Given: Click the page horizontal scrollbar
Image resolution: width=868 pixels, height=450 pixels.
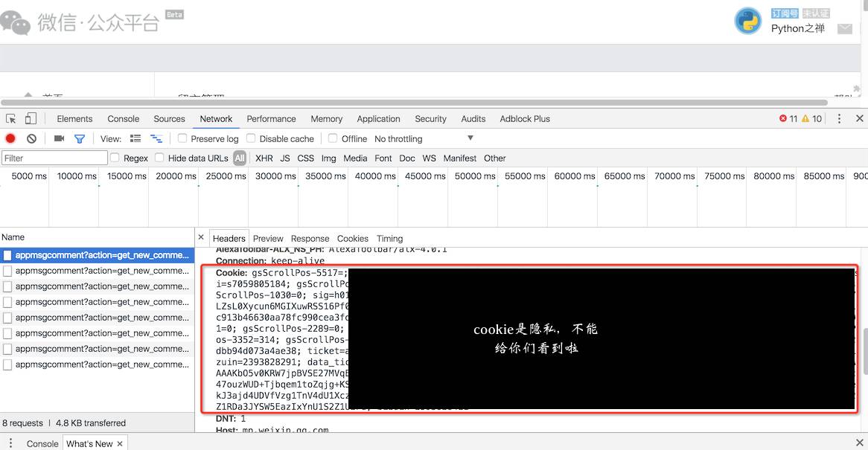Looking at the screenshot, I should coord(414,103).
